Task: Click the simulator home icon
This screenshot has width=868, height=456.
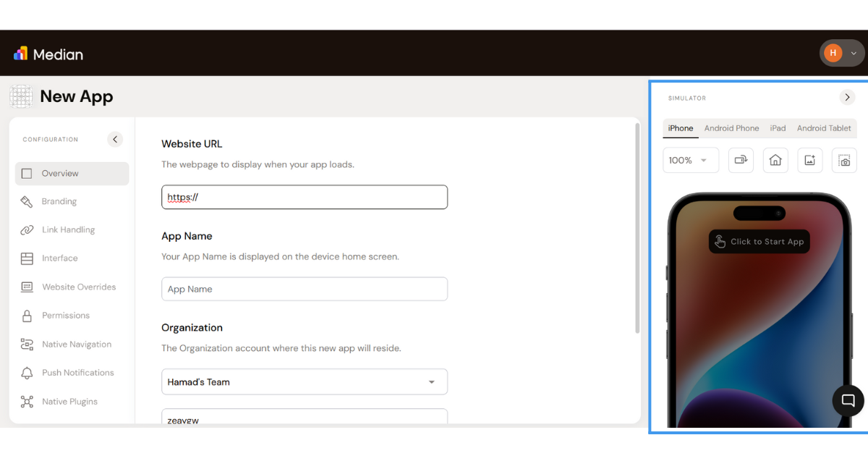Action: point(775,160)
